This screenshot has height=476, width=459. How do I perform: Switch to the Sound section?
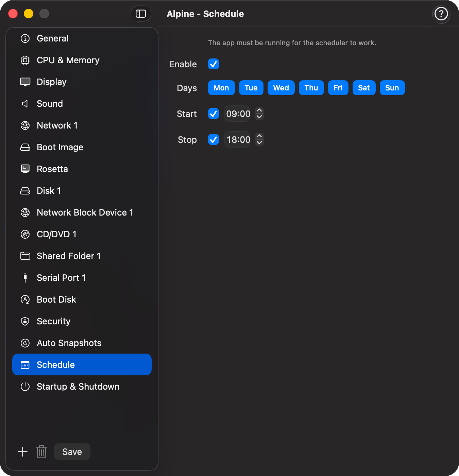(x=82, y=104)
